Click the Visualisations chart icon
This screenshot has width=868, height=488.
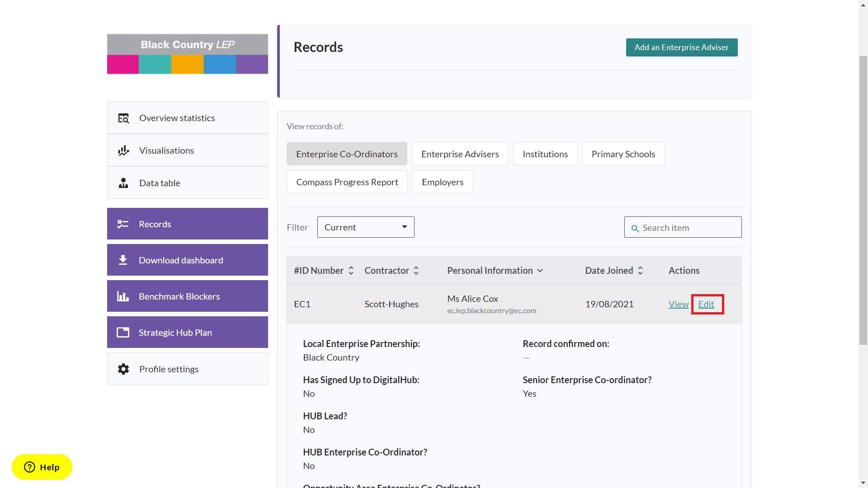pos(123,150)
